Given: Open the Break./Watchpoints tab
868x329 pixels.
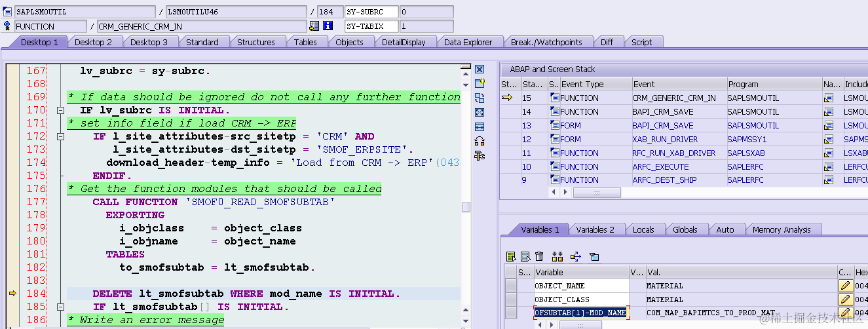Looking at the screenshot, I should 546,42.
